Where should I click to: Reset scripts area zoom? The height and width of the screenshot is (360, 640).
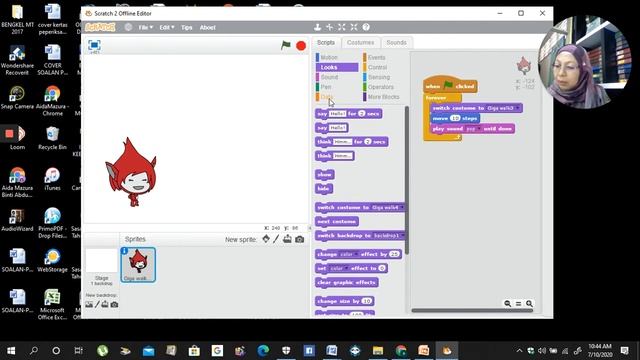pos(518,304)
